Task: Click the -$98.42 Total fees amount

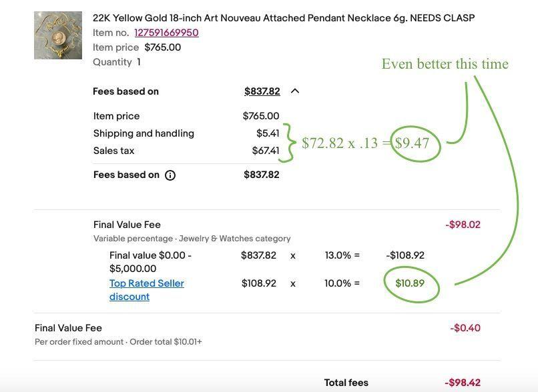Action: 463,383
